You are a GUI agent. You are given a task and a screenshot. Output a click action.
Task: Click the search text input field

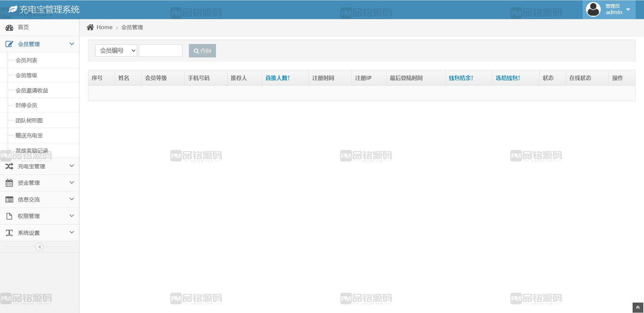[161, 50]
